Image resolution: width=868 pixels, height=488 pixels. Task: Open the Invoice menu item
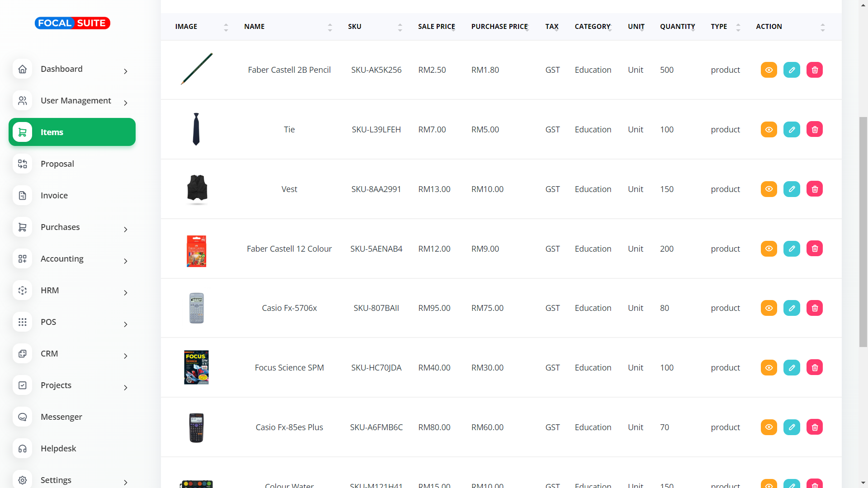click(x=54, y=196)
